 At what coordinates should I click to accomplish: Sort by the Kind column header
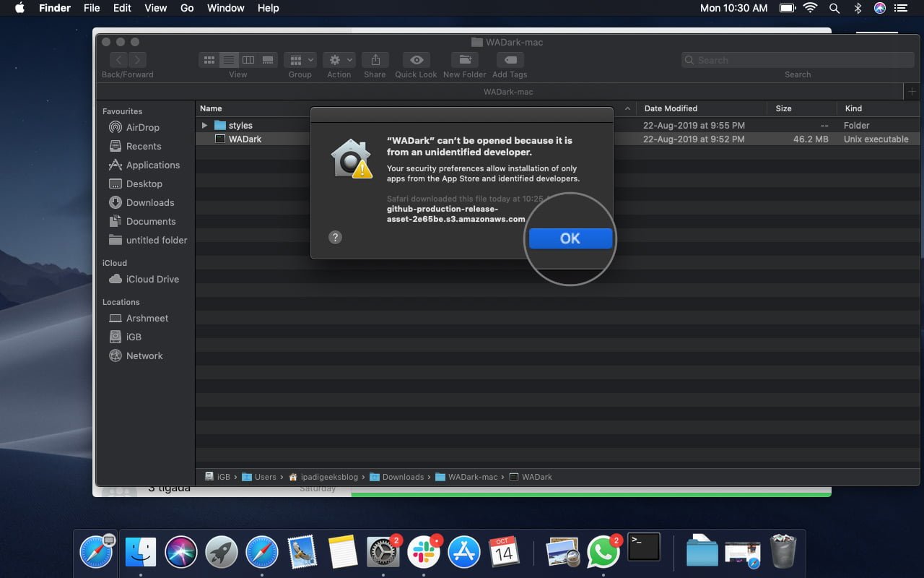(x=853, y=108)
